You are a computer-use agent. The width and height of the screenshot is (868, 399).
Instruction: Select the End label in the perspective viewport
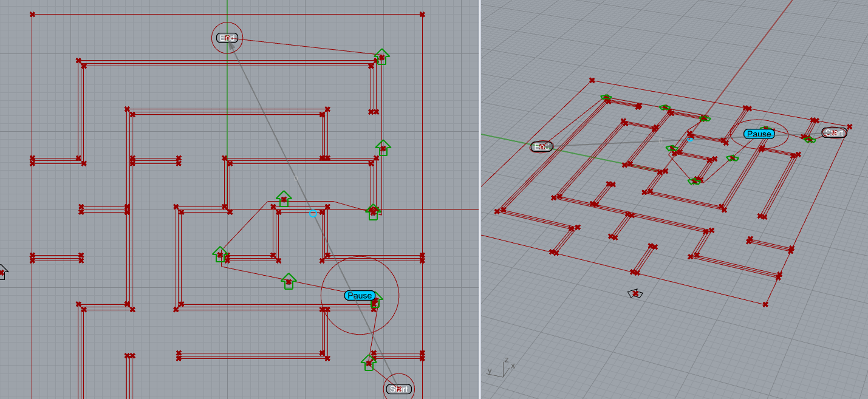(541, 147)
